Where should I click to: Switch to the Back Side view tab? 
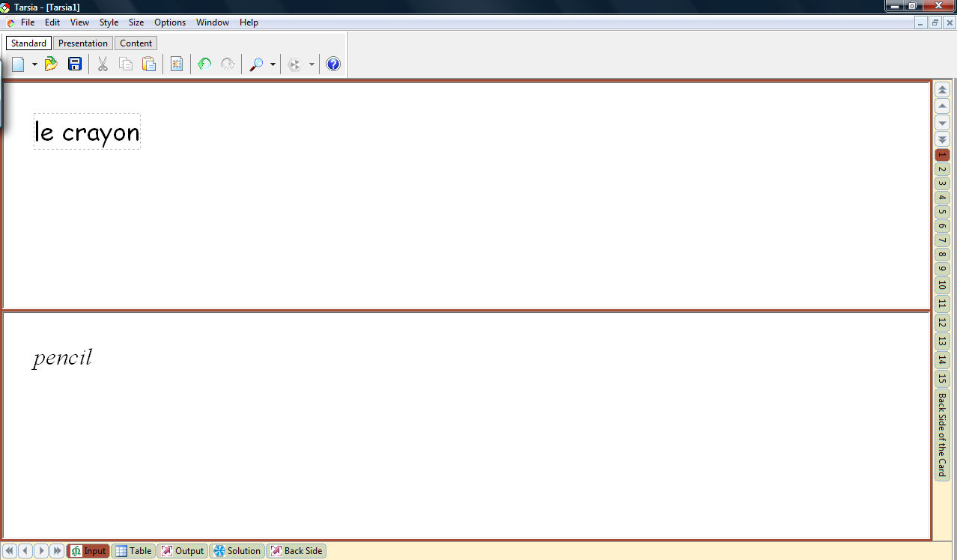point(296,551)
